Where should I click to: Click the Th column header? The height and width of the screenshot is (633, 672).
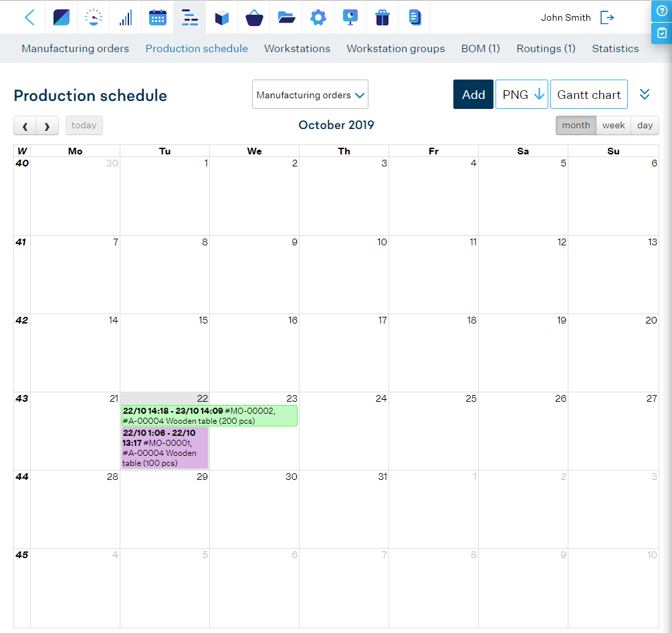(x=344, y=151)
